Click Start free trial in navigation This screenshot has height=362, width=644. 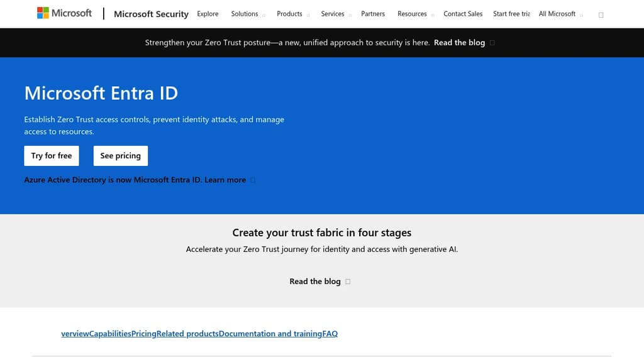tap(511, 14)
